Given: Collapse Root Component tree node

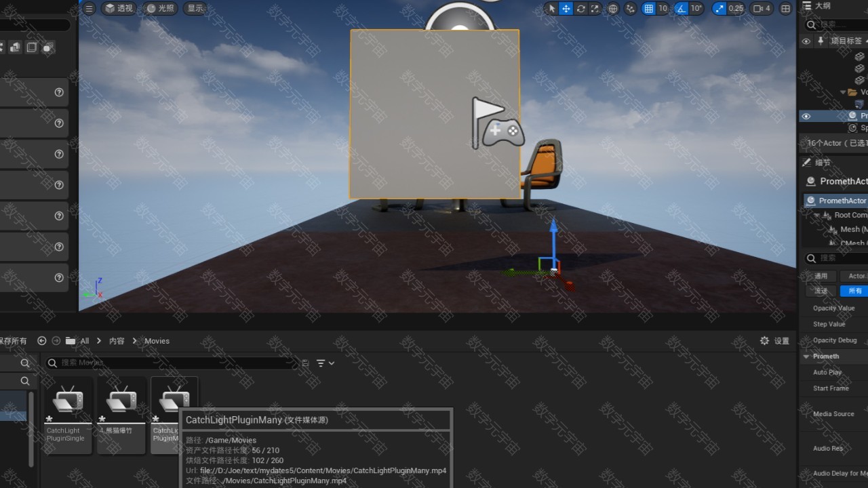Looking at the screenshot, I should [817, 216].
